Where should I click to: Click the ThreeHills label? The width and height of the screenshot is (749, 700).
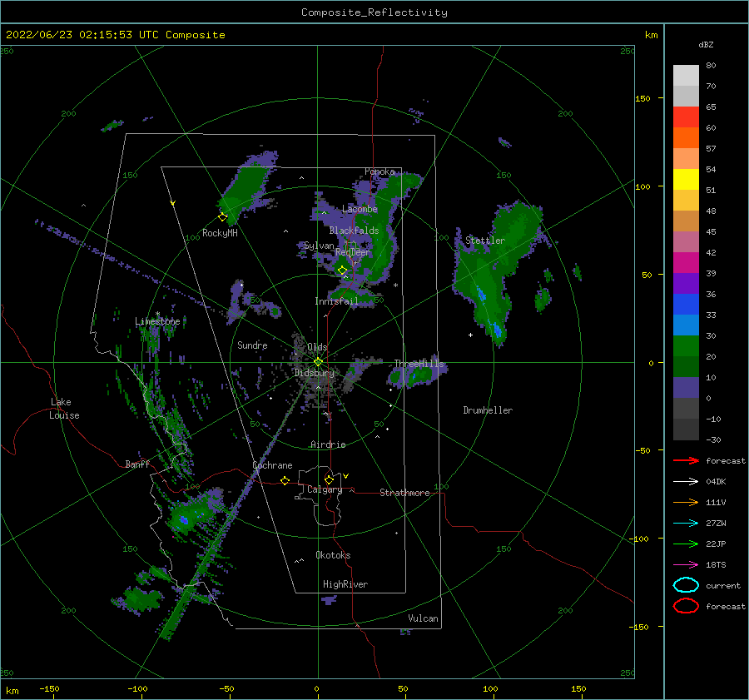click(x=419, y=364)
